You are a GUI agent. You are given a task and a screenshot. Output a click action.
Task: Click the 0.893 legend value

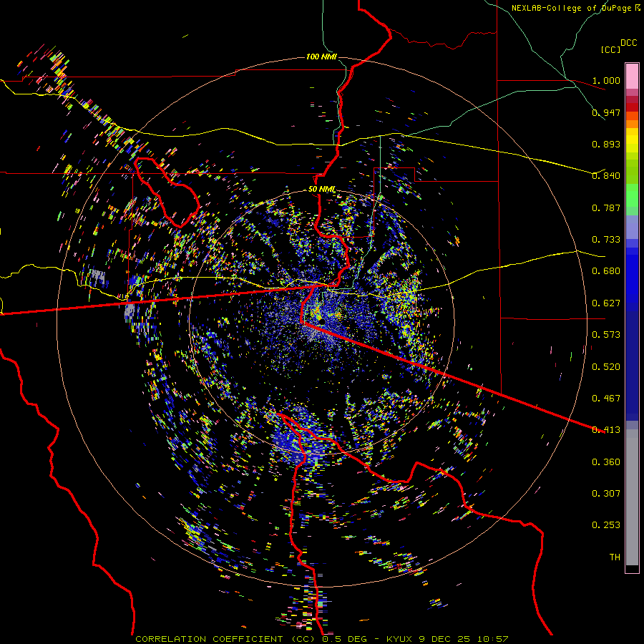click(x=606, y=144)
